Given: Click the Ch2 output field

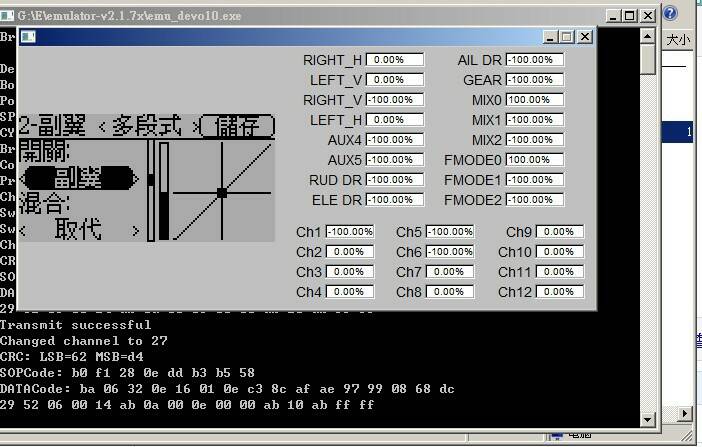Looking at the screenshot, I should 350,252.
